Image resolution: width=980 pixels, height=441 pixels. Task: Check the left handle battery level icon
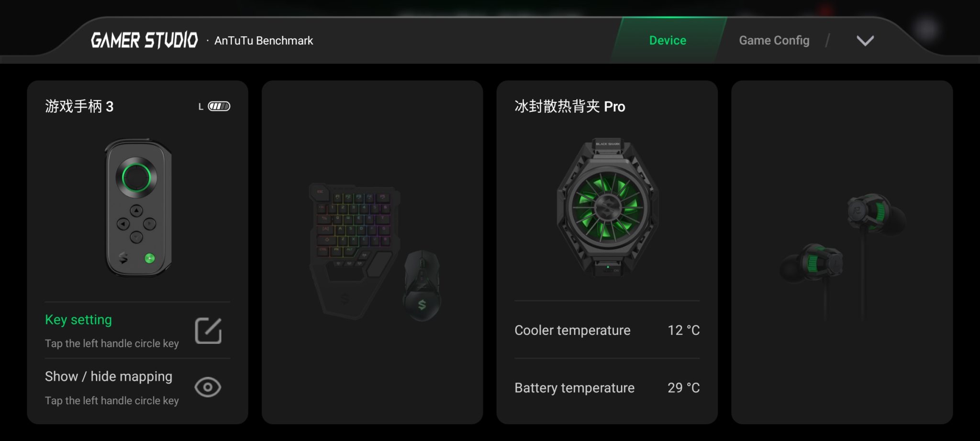[x=219, y=106]
